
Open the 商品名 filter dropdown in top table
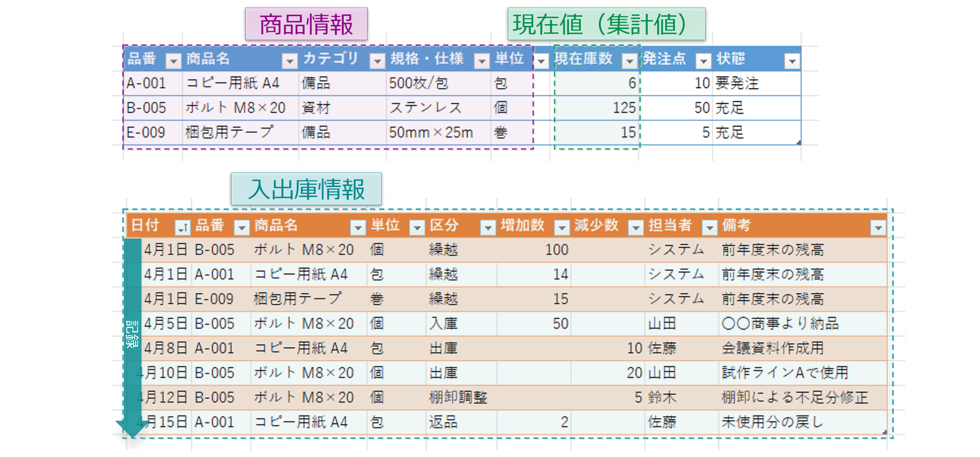tap(290, 61)
